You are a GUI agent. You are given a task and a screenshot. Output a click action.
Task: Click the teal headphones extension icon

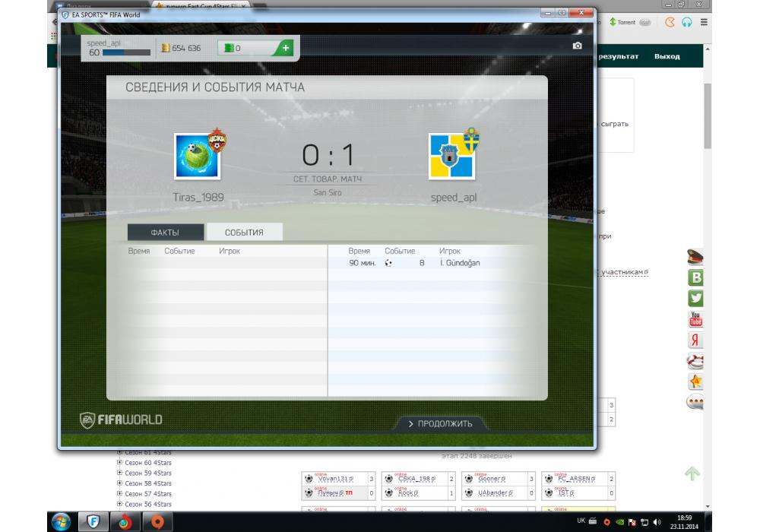(687, 22)
